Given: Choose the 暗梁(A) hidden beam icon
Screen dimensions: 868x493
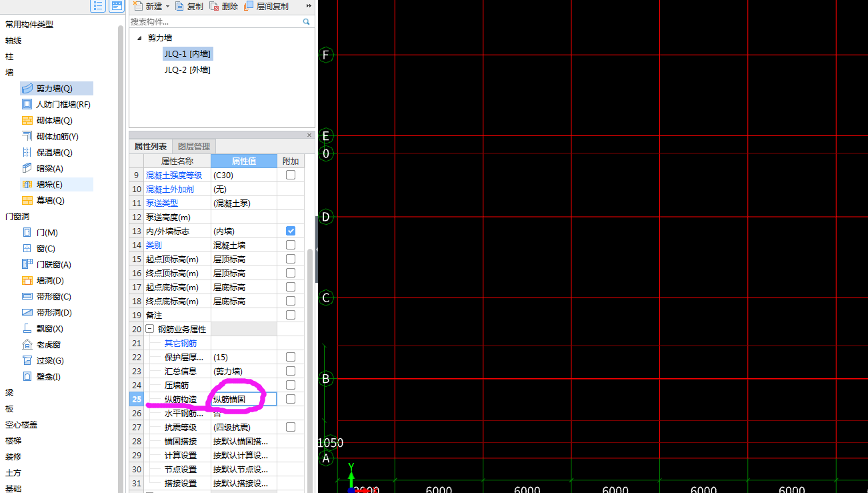Looking at the screenshot, I should tap(27, 168).
